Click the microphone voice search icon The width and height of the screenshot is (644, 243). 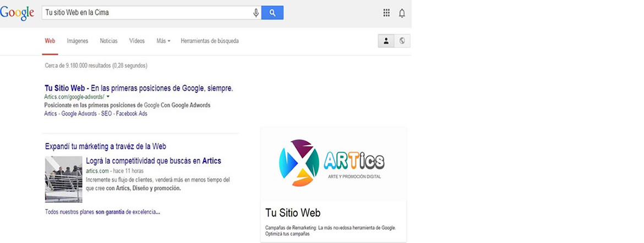click(256, 13)
